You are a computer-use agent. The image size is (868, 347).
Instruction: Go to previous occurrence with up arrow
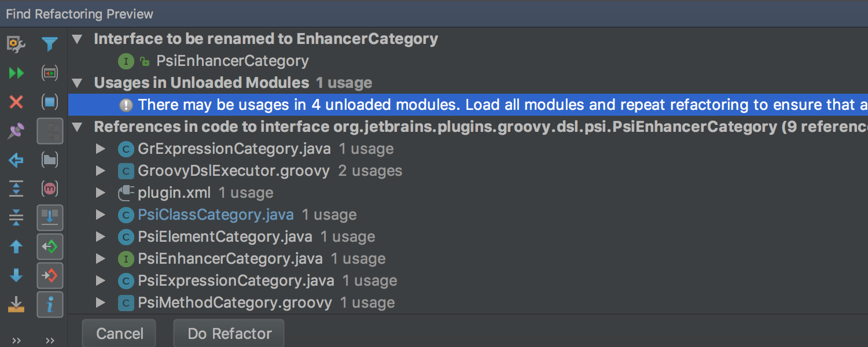coord(16,247)
